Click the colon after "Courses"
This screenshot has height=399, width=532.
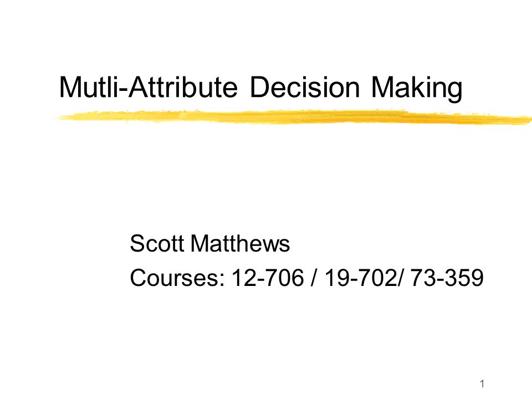click(x=222, y=280)
